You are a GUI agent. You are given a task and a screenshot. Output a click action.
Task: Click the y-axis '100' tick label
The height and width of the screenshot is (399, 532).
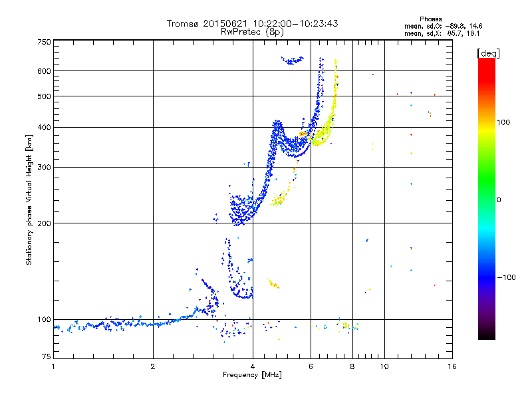point(45,319)
